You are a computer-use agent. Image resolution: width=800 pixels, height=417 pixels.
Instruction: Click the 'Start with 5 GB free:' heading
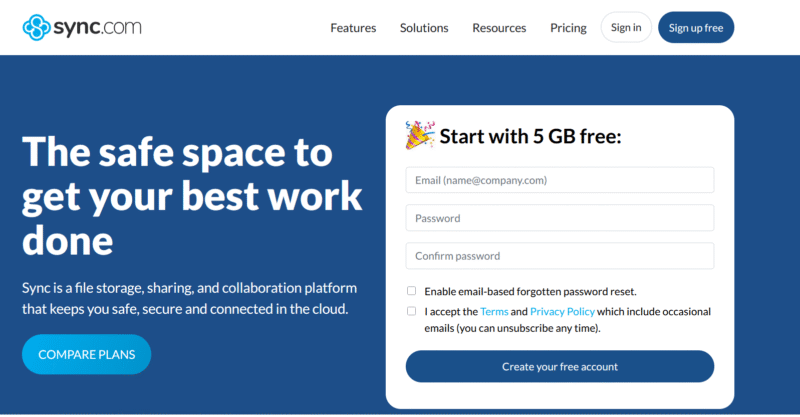tap(531, 136)
